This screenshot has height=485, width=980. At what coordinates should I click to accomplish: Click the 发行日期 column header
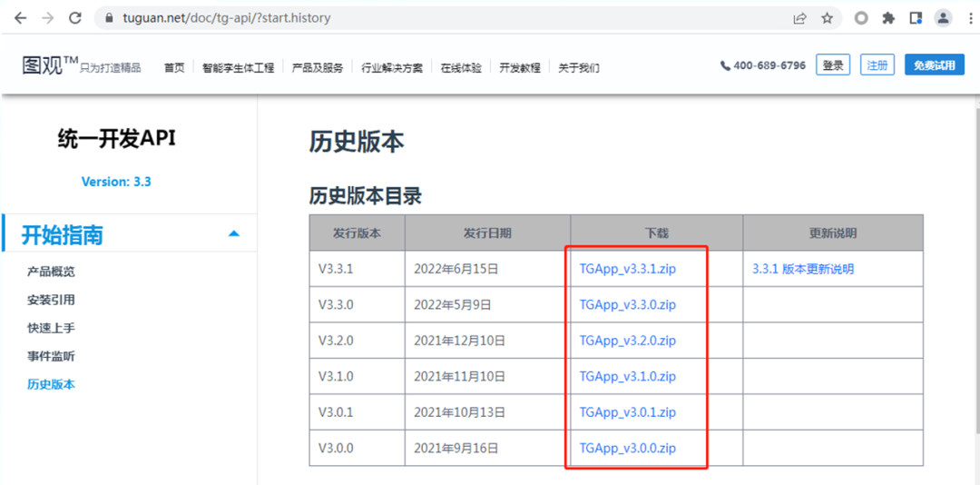pyautogui.click(x=487, y=233)
